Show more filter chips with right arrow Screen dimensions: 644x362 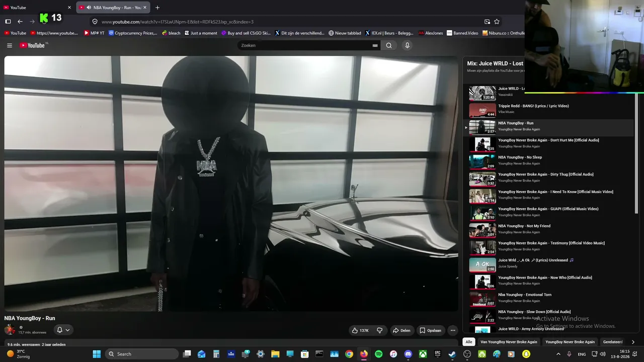(633, 342)
